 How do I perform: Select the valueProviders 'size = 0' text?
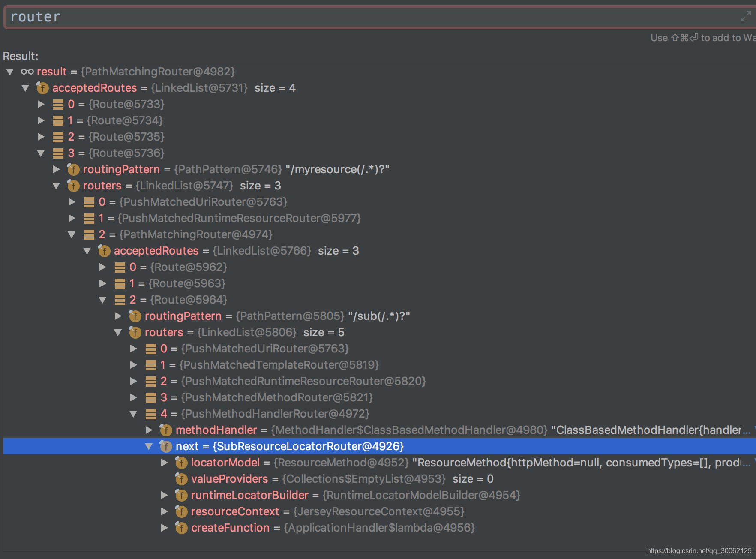[x=473, y=479]
